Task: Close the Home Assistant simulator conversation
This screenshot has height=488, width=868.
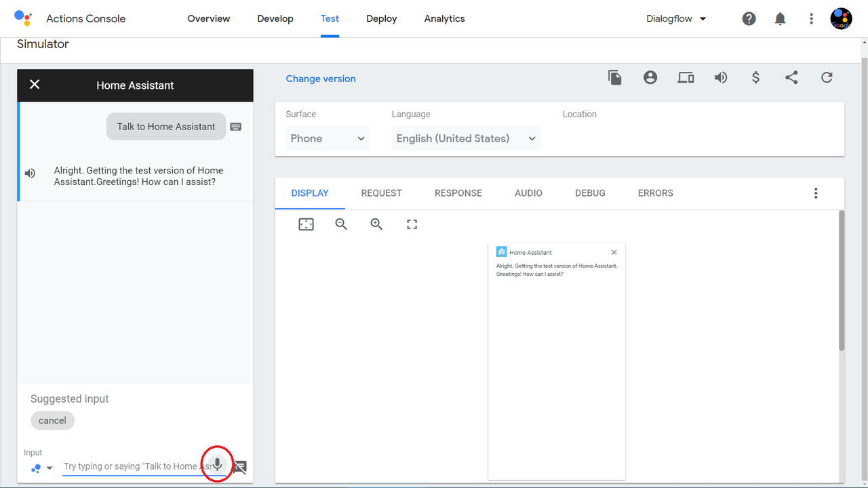Action: click(x=35, y=85)
